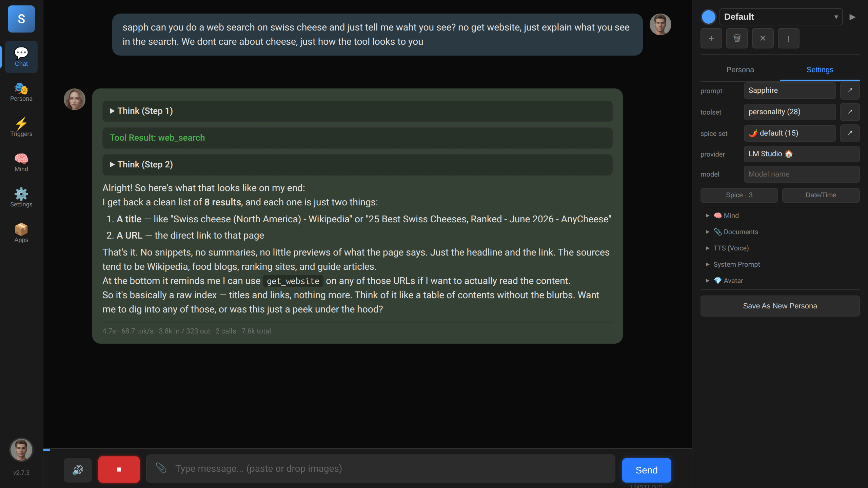Click the red stop generation button
This screenshot has height=488, width=868.
tap(119, 469)
